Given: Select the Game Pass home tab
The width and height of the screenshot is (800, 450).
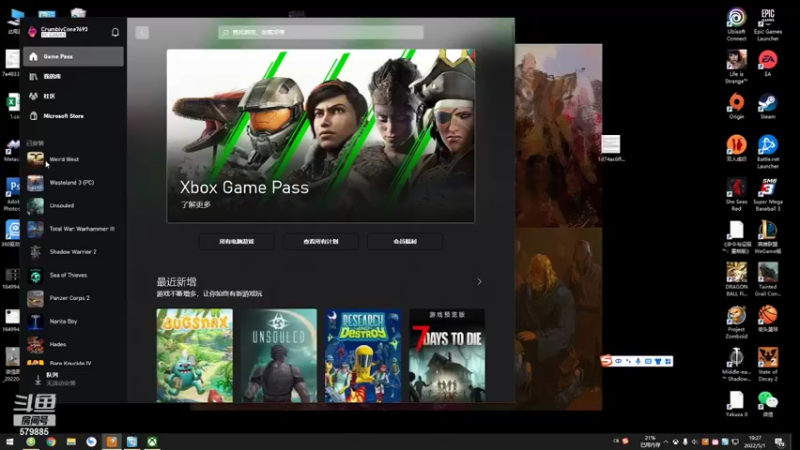Looking at the screenshot, I should 73,57.
